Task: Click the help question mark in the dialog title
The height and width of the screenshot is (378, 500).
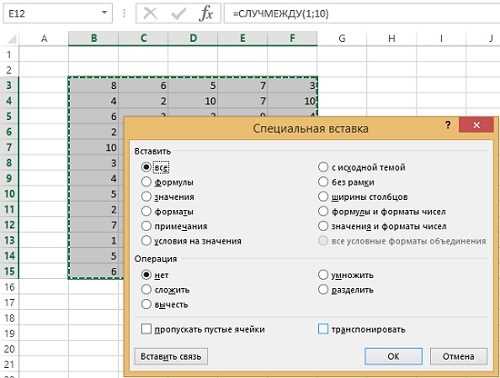Action: click(x=448, y=125)
